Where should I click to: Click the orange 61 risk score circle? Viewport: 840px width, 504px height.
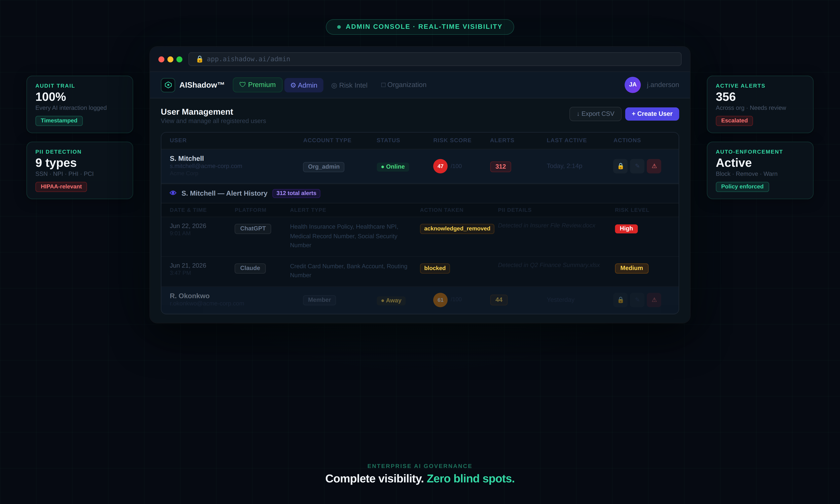click(x=440, y=300)
